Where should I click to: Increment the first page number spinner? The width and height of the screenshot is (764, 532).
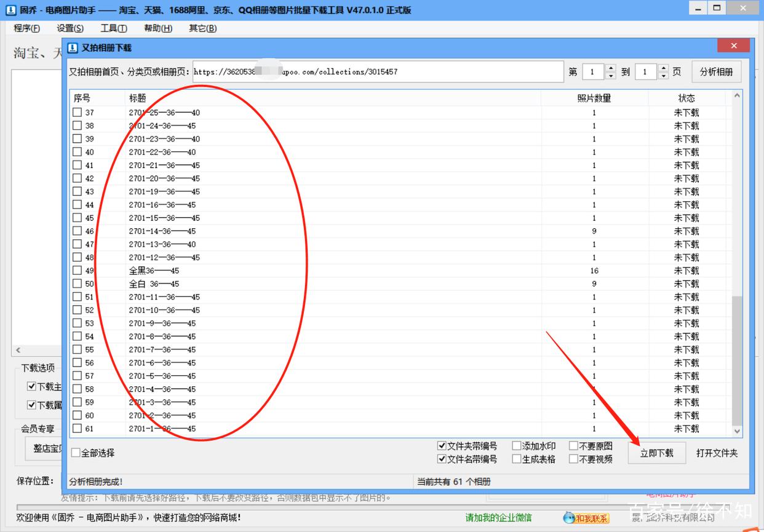610,68
